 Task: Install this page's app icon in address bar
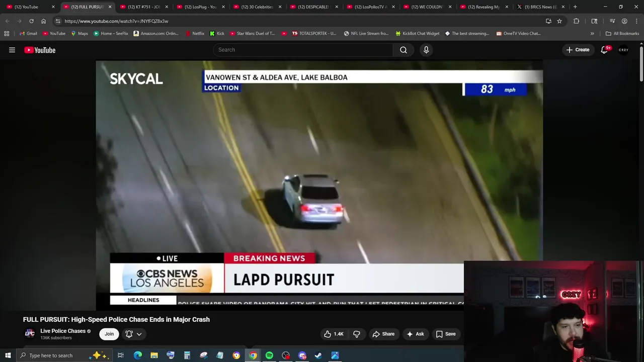548,21
